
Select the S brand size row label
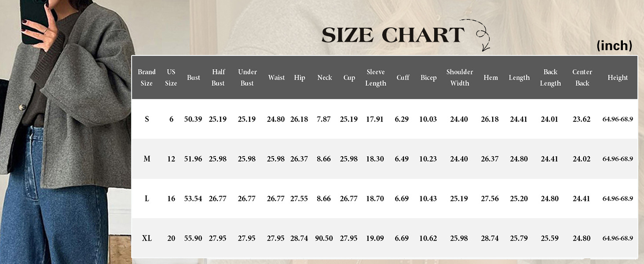(147, 119)
